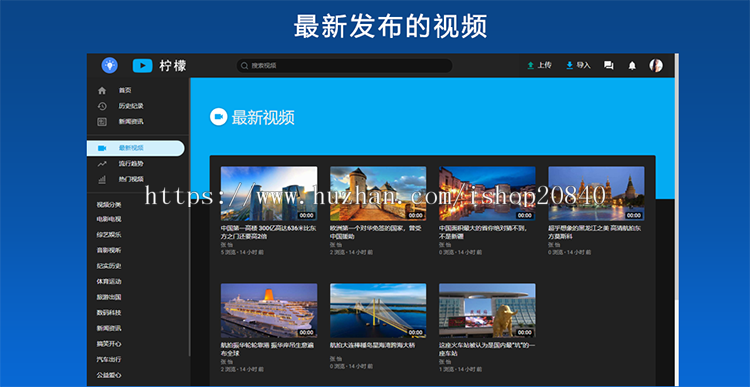The image size is (750, 387).
Task: Open the user avatar menu
Action: (x=656, y=66)
